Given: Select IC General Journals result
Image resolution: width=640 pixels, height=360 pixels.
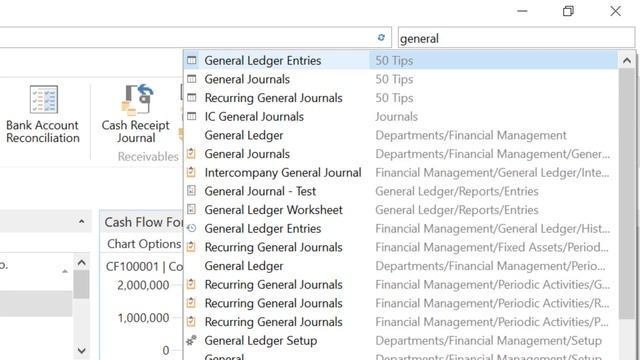Looking at the screenshot, I should 400,117.
